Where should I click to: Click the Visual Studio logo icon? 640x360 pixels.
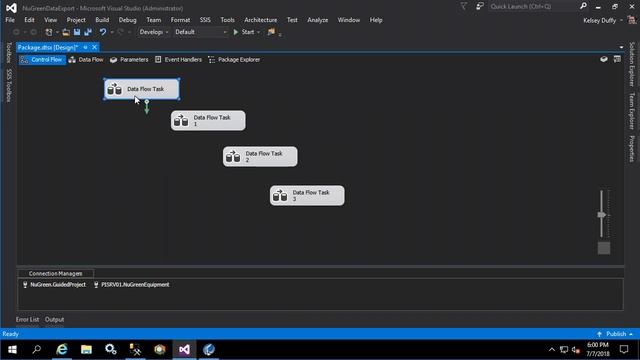coord(11,7)
